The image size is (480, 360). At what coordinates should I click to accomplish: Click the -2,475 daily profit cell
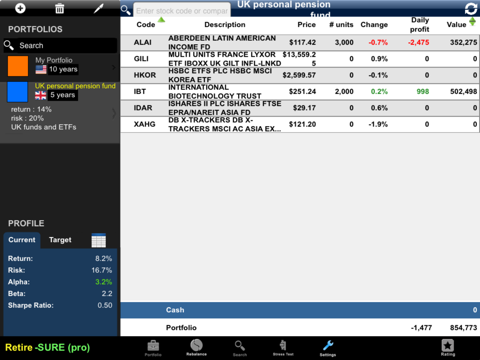[418, 42]
